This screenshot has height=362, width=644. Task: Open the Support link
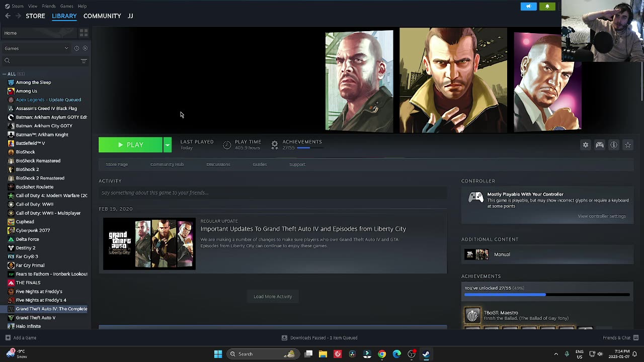pos(297,164)
